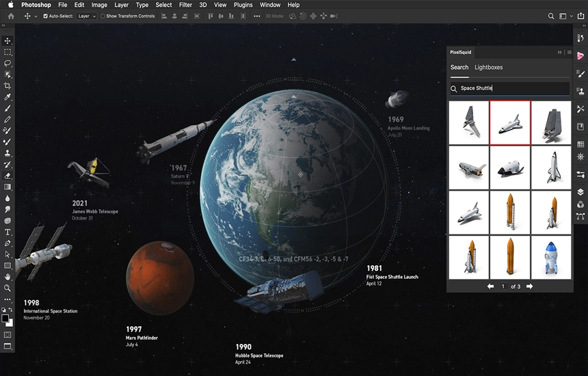Screen dimensions: 588x376
Task: Select the Crop tool
Action: [x=8, y=85]
